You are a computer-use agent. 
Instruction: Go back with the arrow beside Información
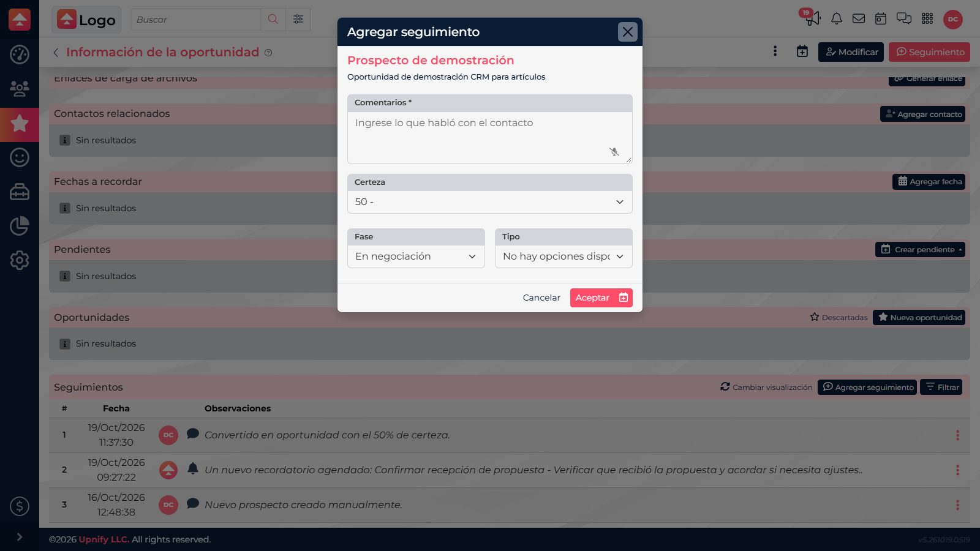click(x=56, y=53)
